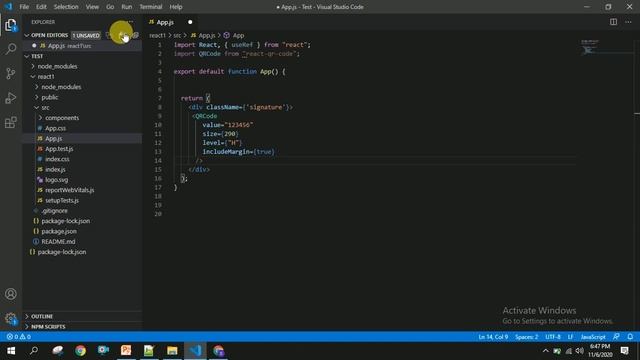Open README.md in the explorer

pyautogui.click(x=58, y=242)
